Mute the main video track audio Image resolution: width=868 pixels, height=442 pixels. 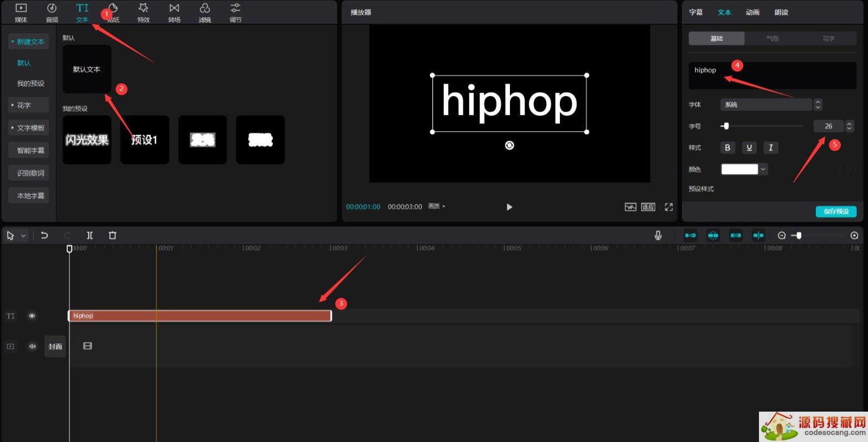coord(32,346)
